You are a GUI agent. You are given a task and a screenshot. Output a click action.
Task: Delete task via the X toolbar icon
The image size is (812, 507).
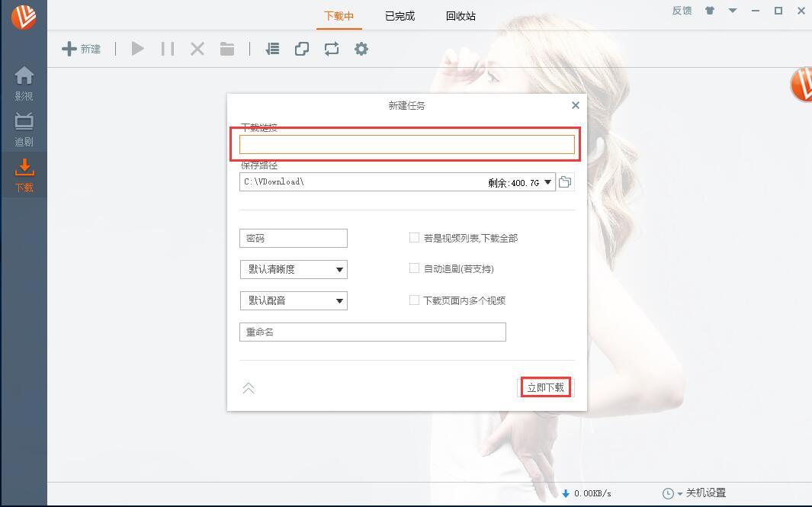[x=197, y=48]
